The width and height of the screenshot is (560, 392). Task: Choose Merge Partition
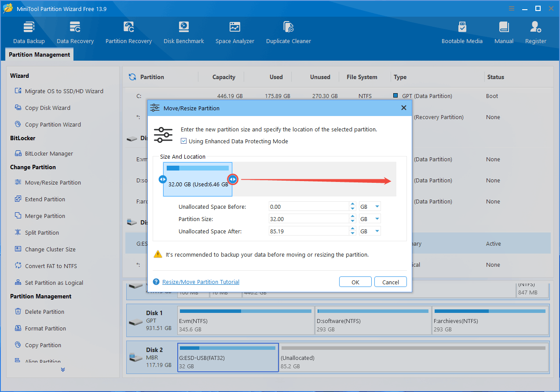click(x=40, y=216)
